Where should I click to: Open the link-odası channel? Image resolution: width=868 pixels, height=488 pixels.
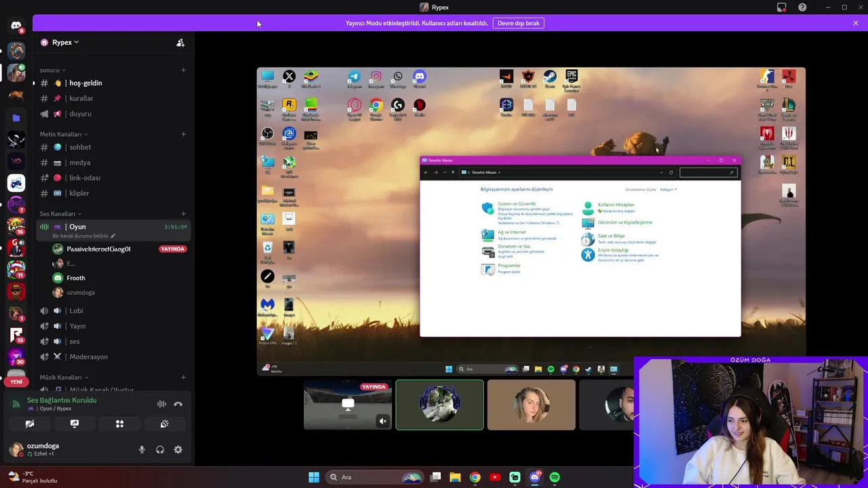click(x=113, y=178)
